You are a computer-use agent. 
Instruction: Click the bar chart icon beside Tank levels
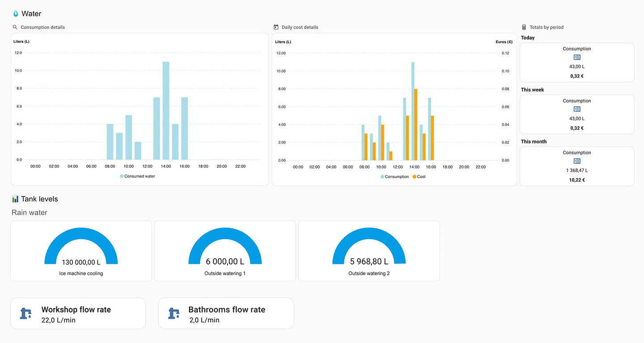15,199
